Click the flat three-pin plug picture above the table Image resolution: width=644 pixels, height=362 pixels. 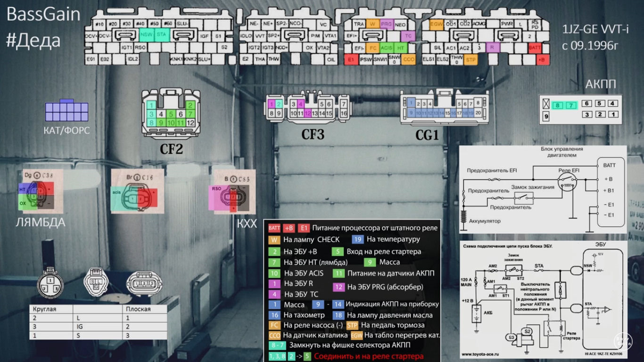144,284
